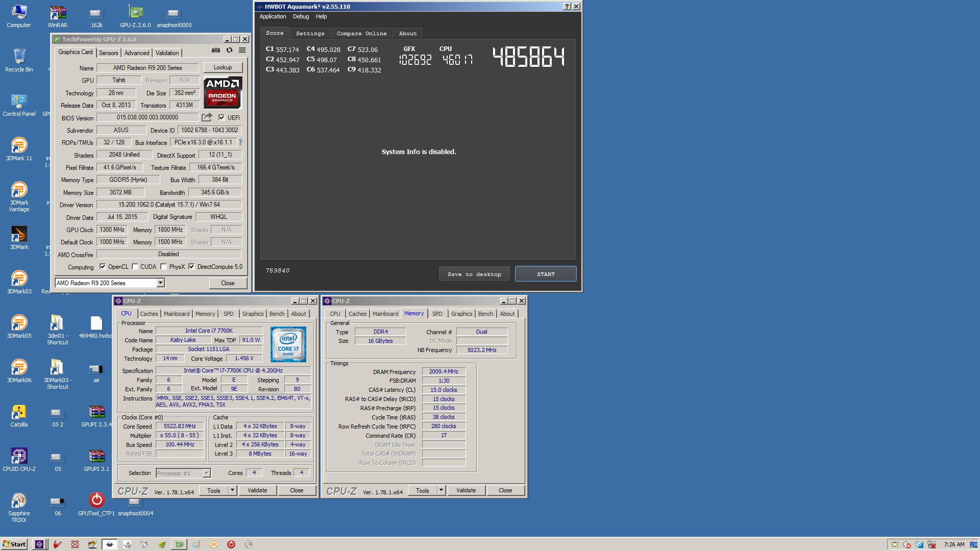The image size is (980, 551).
Task: Select the Catzilla desktop icon
Action: point(19,415)
